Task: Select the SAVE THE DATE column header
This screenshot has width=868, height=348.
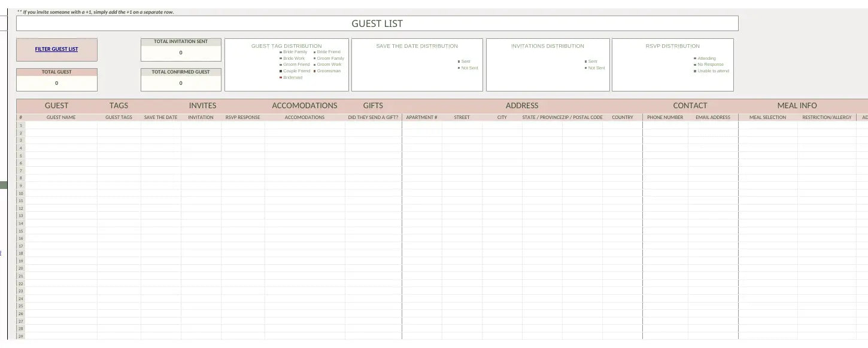Action: pyautogui.click(x=161, y=118)
